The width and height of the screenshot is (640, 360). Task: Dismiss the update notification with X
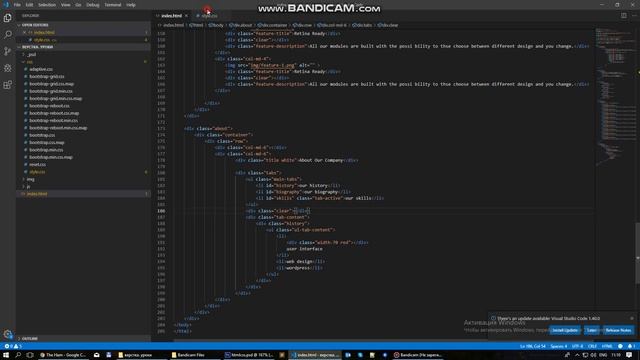click(x=632, y=318)
